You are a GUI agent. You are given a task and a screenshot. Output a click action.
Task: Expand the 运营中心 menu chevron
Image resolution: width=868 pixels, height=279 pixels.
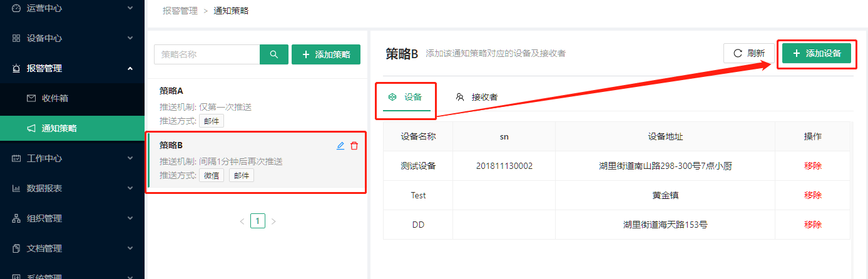(x=130, y=8)
